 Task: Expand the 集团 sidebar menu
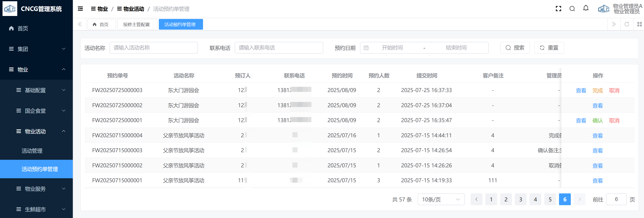36,49
